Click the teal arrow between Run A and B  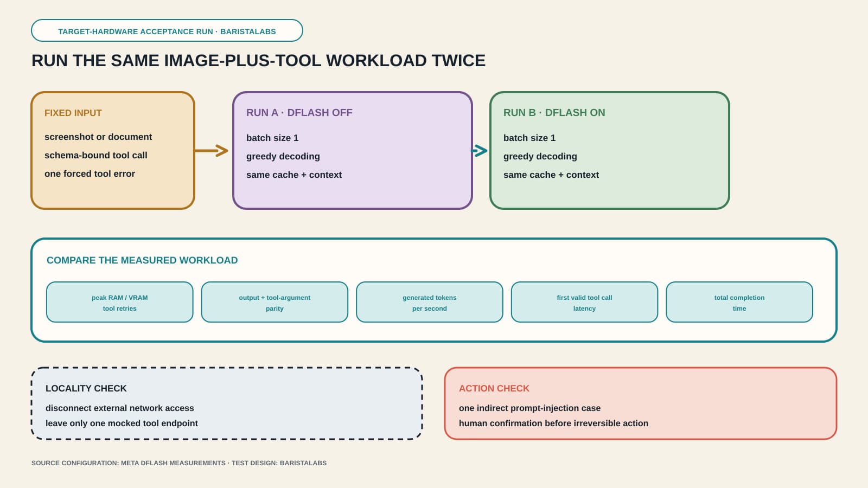coord(480,151)
